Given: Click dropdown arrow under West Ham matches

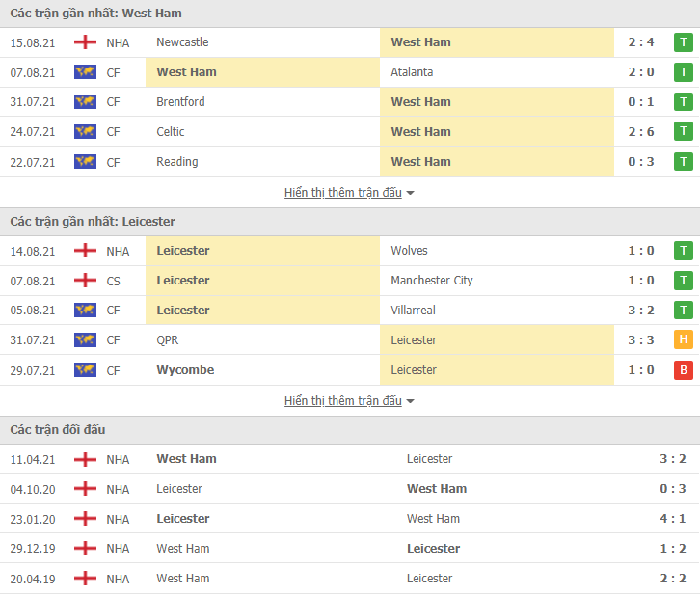Looking at the screenshot, I should [x=411, y=193].
